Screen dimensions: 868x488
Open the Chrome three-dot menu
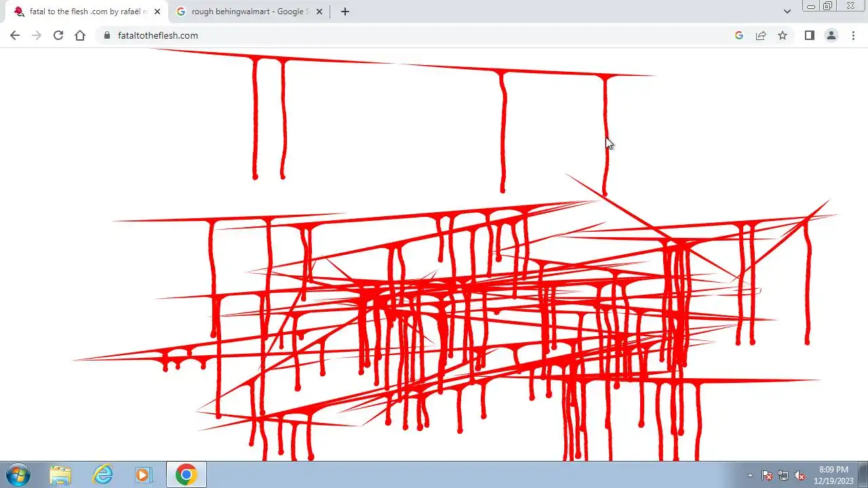click(x=853, y=35)
